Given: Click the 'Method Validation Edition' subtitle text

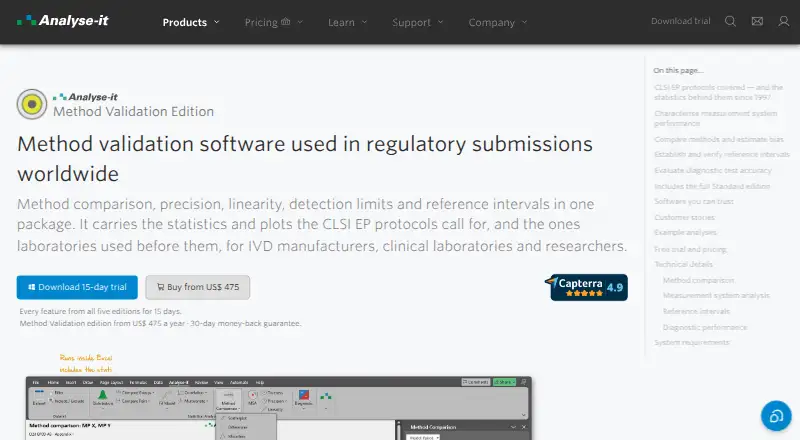Looking at the screenshot, I should click(x=133, y=112).
